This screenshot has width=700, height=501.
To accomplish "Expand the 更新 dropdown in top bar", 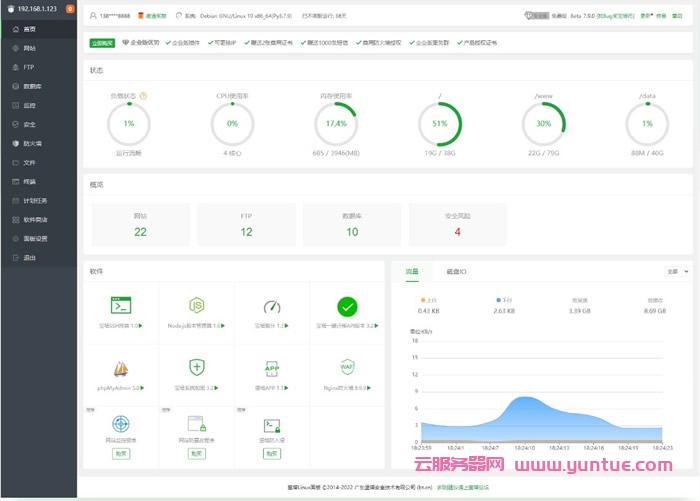I will pyautogui.click(x=646, y=17).
